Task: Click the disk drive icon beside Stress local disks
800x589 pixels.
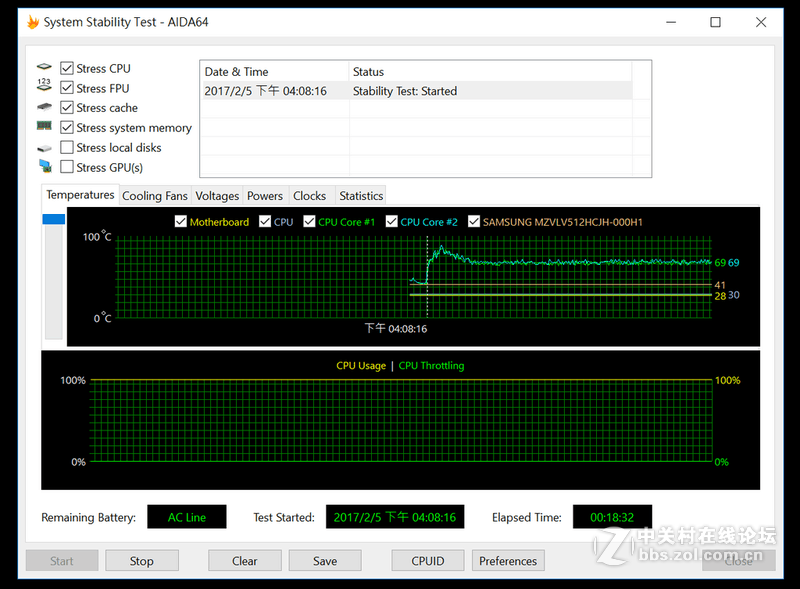Action: point(44,148)
